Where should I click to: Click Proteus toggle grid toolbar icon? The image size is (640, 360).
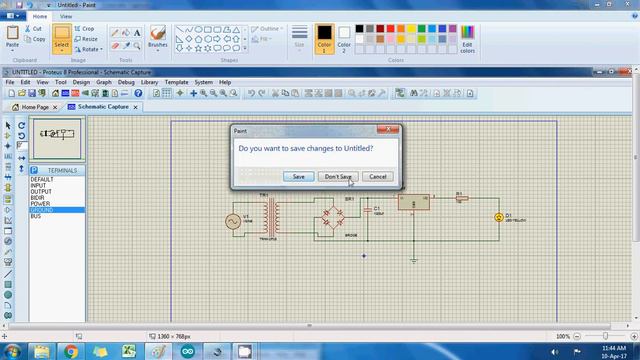click(x=167, y=93)
